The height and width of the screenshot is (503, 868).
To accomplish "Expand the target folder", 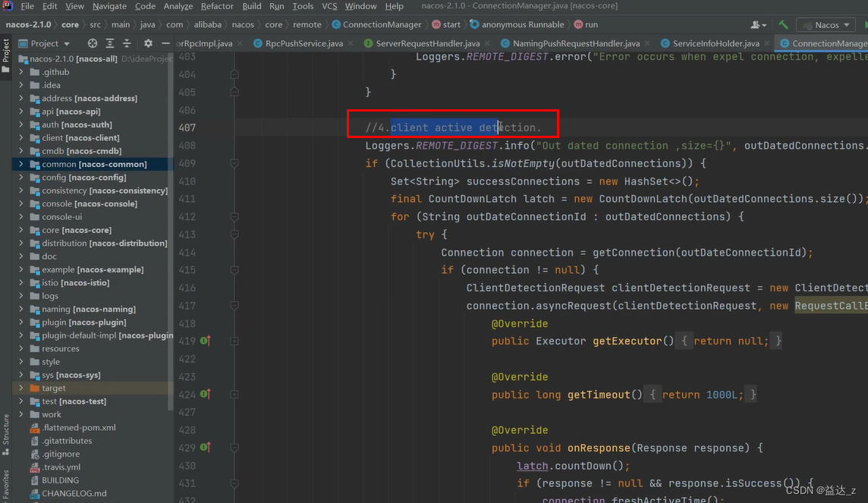I will coord(21,388).
